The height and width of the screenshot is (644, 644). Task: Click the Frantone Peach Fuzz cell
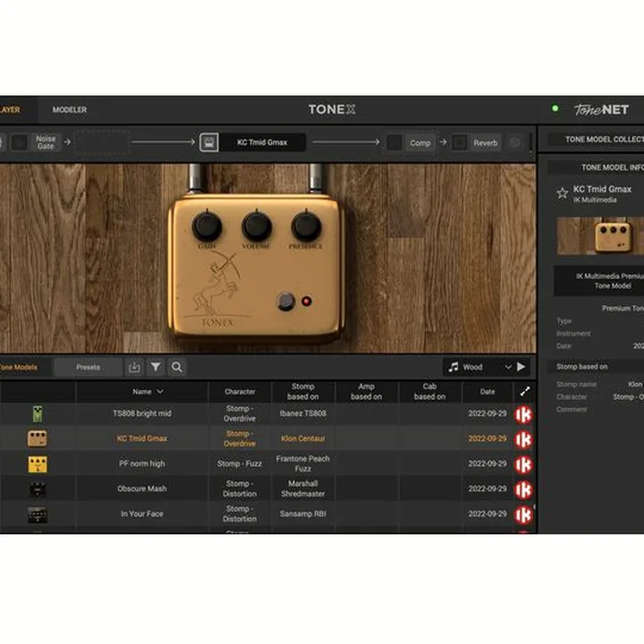[303, 463]
